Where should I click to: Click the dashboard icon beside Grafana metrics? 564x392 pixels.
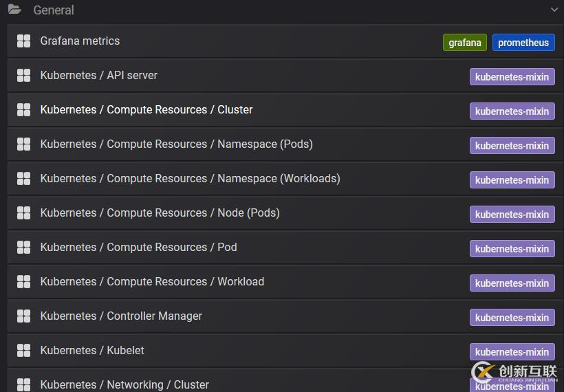(23, 41)
